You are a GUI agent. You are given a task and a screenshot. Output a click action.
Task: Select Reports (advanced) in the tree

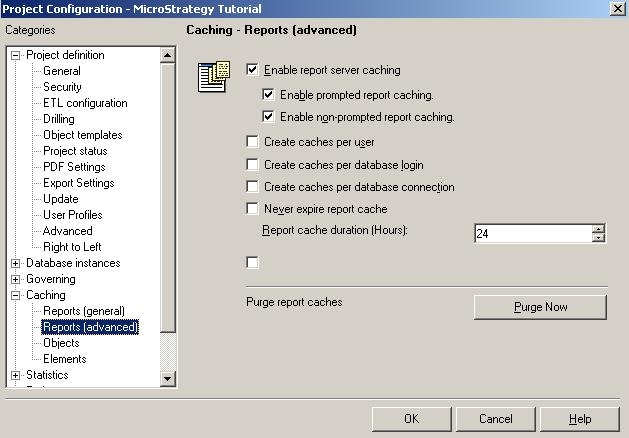(90, 327)
